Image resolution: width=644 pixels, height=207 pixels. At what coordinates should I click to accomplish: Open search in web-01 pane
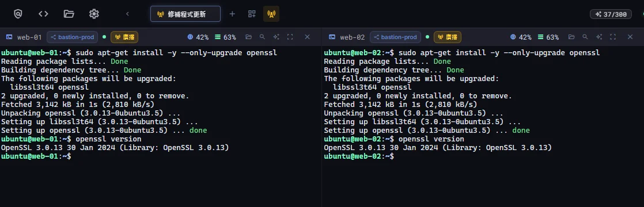[x=263, y=37]
